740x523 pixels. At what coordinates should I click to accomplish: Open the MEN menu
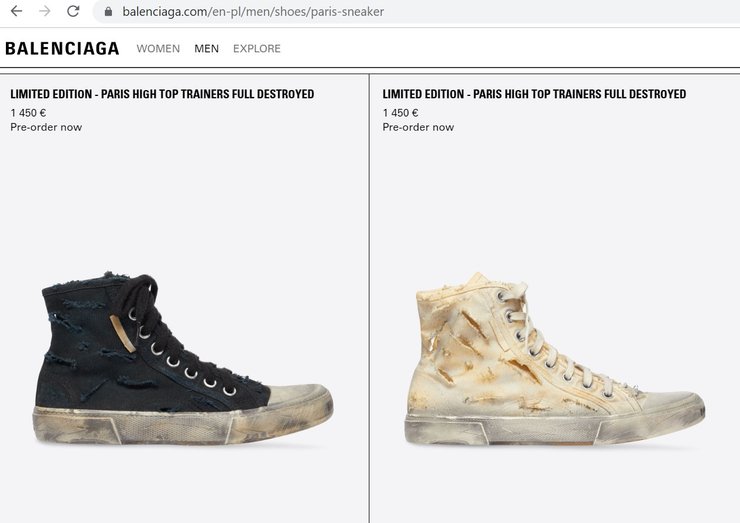(207, 49)
